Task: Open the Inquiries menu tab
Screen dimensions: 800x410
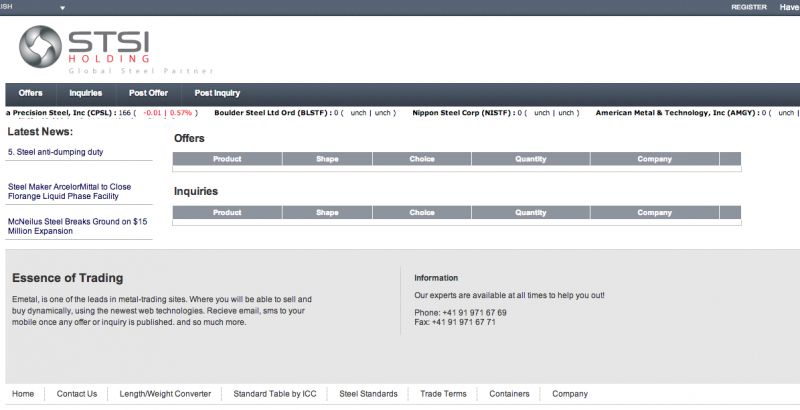Action: click(86, 93)
